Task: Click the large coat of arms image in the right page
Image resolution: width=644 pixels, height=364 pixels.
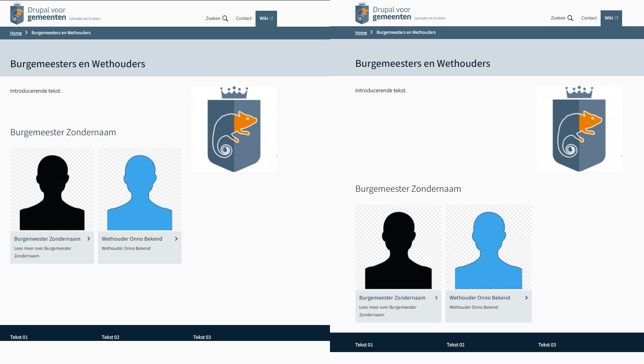Action: 579,129
